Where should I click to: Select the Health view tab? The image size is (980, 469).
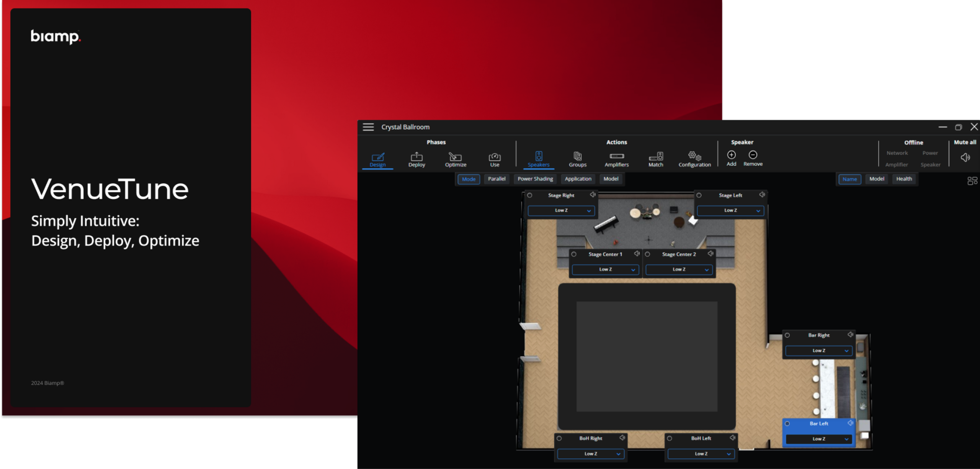click(904, 179)
